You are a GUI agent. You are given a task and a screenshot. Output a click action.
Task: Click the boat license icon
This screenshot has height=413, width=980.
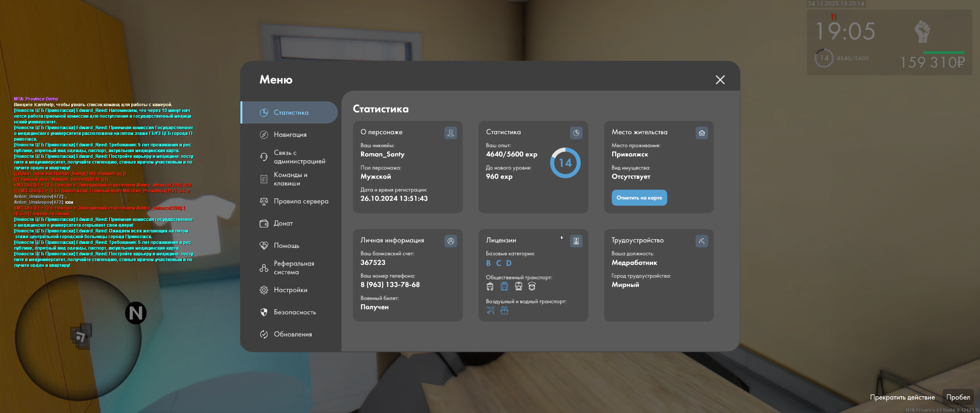point(505,311)
